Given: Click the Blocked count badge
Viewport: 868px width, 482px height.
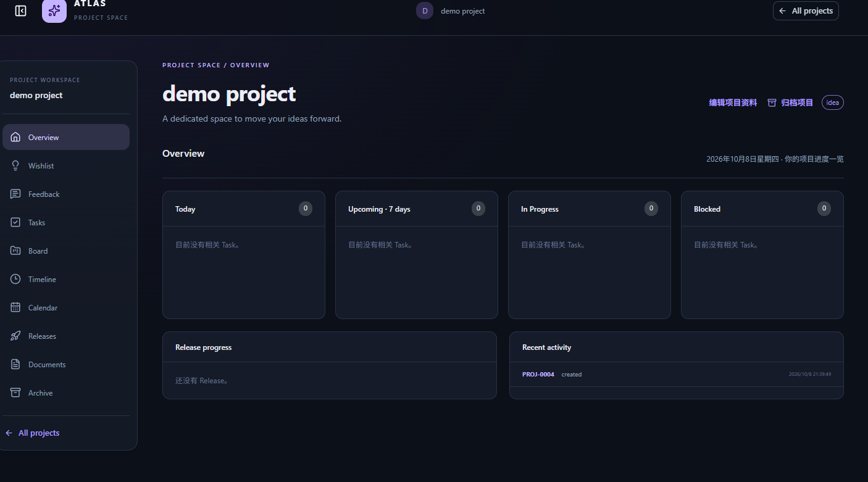Looking at the screenshot, I should pyautogui.click(x=824, y=209).
